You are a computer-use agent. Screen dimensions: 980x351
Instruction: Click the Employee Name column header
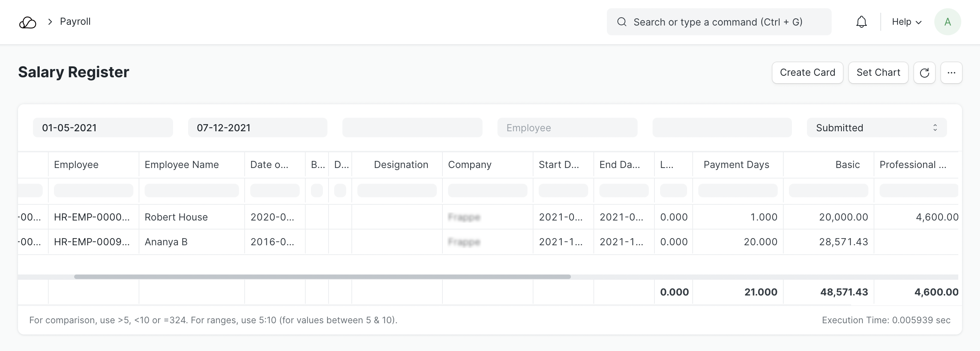click(x=181, y=165)
